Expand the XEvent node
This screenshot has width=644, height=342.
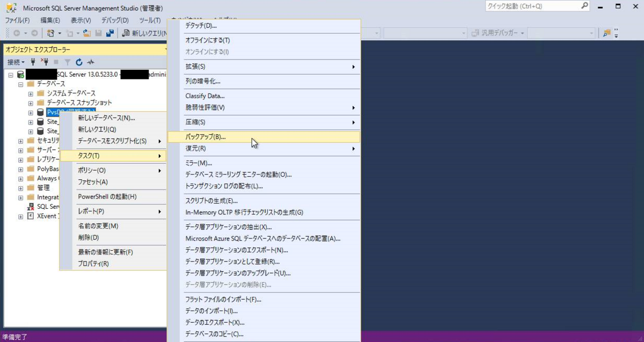tap(20, 216)
